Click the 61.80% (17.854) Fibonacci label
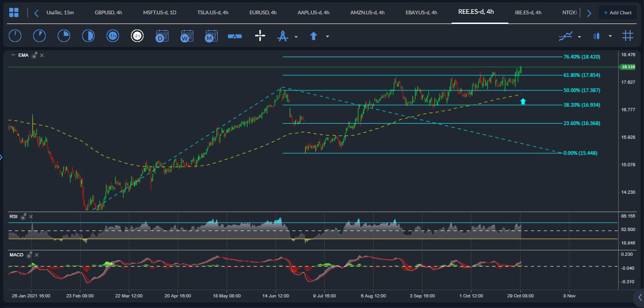This screenshot has width=644, height=308. point(582,75)
